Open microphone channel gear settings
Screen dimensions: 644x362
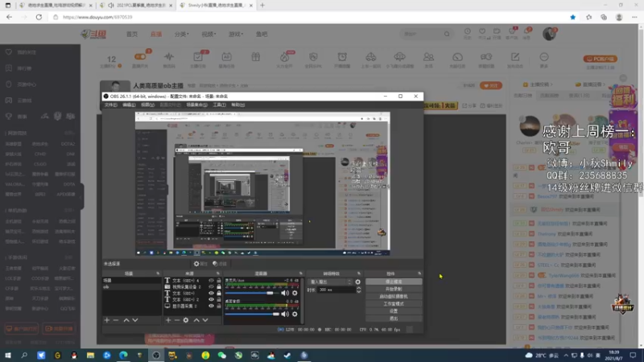click(x=295, y=293)
